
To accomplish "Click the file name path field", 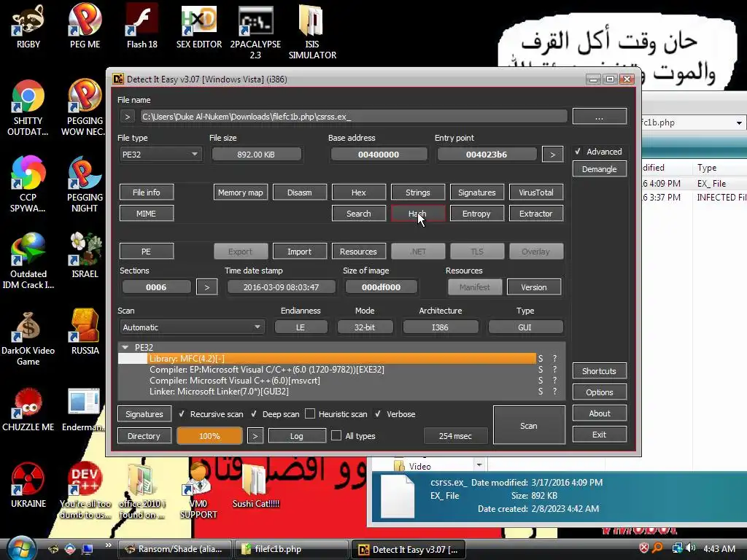I will pyautogui.click(x=354, y=117).
